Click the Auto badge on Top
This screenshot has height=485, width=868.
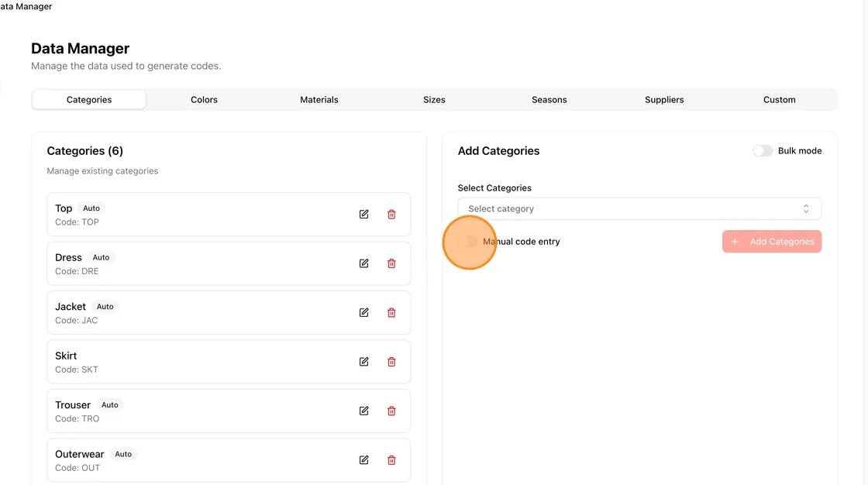[x=91, y=208]
